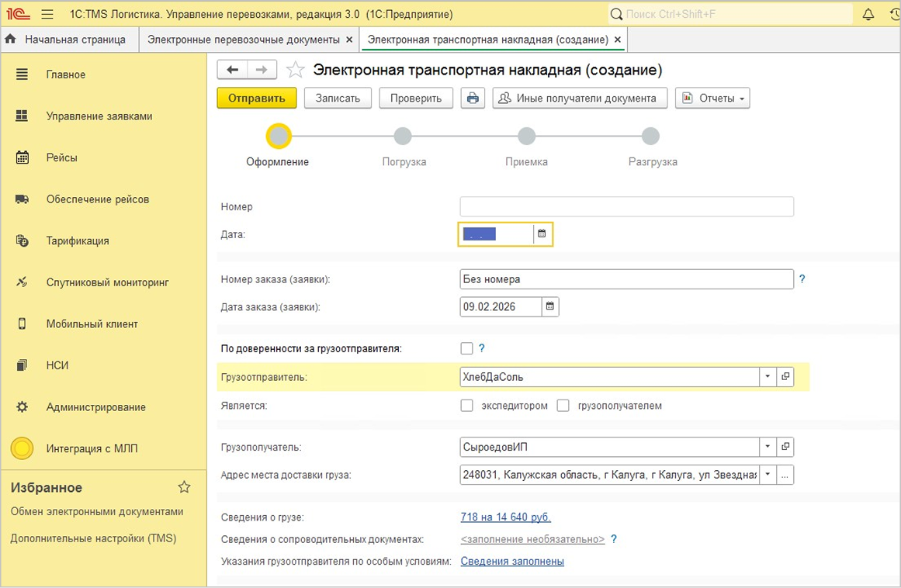The image size is (901, 588).
Task: Expand the Грузоотправитель dropdown list
Action: click(767, 377)
